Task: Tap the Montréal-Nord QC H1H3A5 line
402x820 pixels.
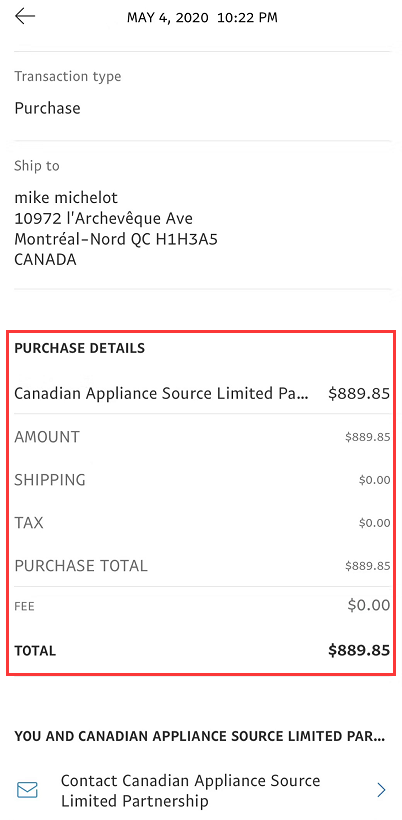Action: (116, 240)
